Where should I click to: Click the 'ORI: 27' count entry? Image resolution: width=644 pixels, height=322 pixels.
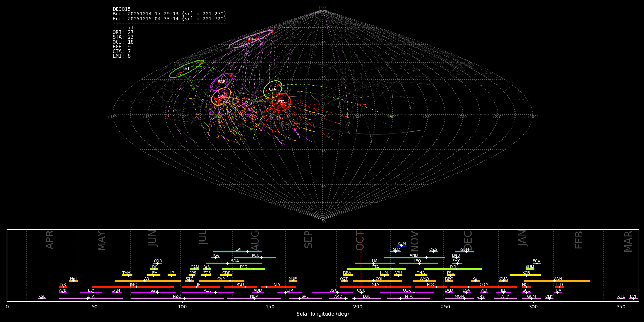[123, 33]
